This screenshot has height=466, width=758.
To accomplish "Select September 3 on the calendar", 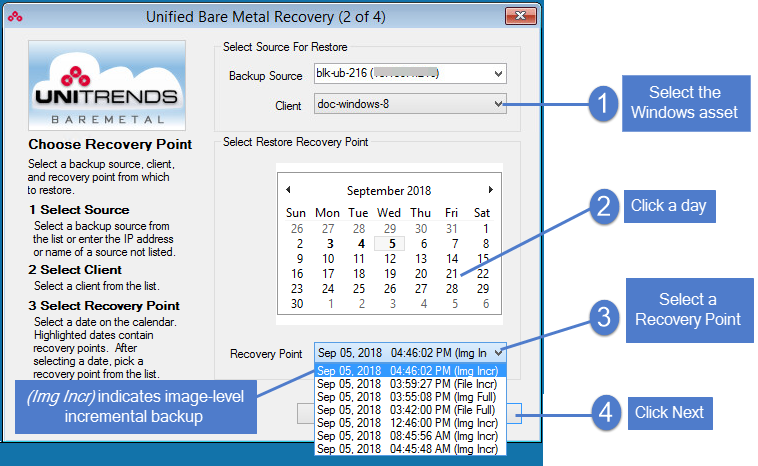I will click(329, 244).
